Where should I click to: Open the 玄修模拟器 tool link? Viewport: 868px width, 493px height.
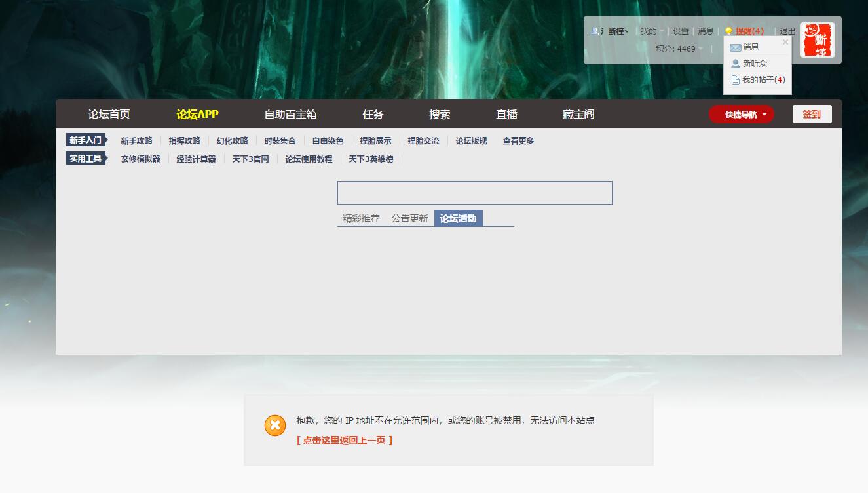140,159
